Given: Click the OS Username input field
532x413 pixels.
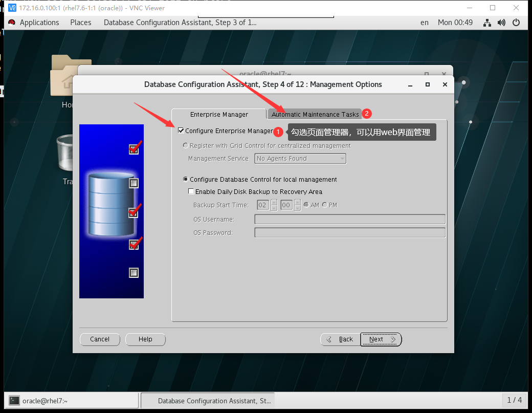Looking at the screenshot, I should [x=350, y=219].
